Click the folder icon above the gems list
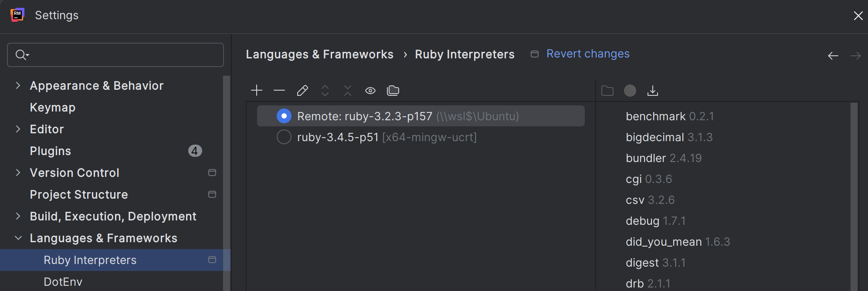The width and height of the screenshot is (868, 291). [x=607, y=90]
